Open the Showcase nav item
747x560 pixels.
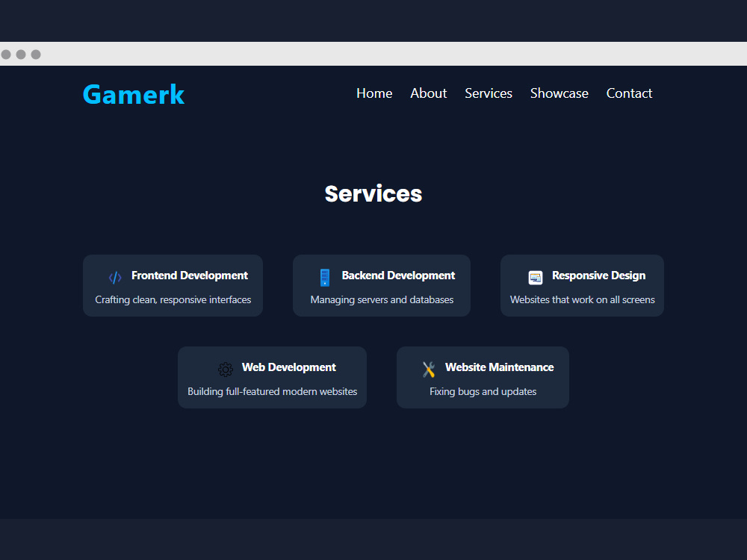click(x=560, y=93)
